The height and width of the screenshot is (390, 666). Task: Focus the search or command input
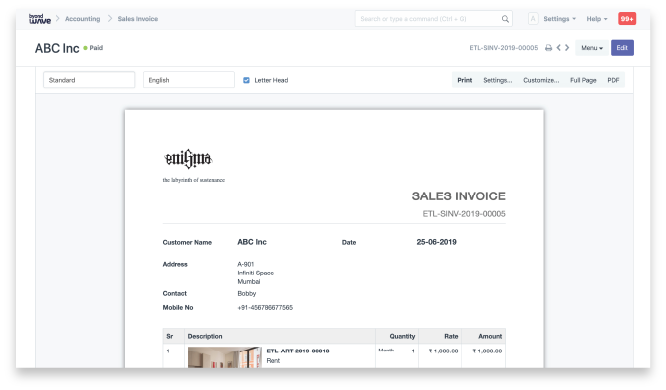pyautogui.click(x=434, y=19)
